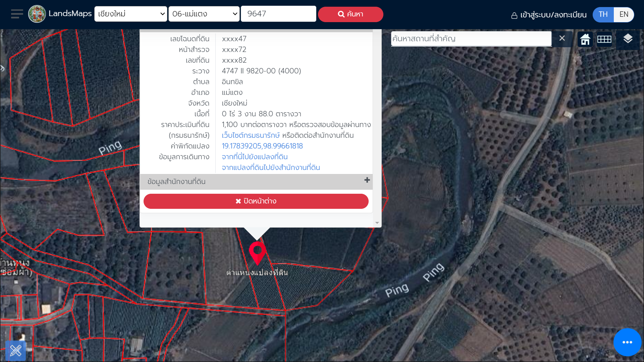Viewport: 644px width, 362px height.
Task: Open the province dropdown เชียงใหม่
Action: tap(131, 14)
